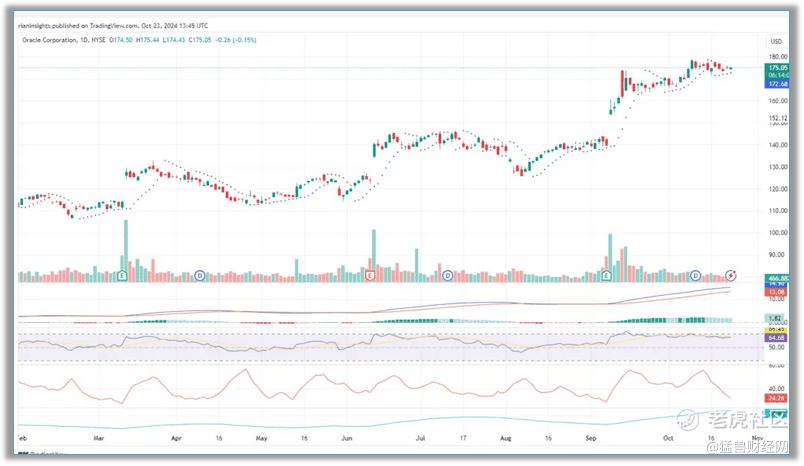804x466 pixels.
Task: Open the USD currency selector
Action: tap(776, 41)
